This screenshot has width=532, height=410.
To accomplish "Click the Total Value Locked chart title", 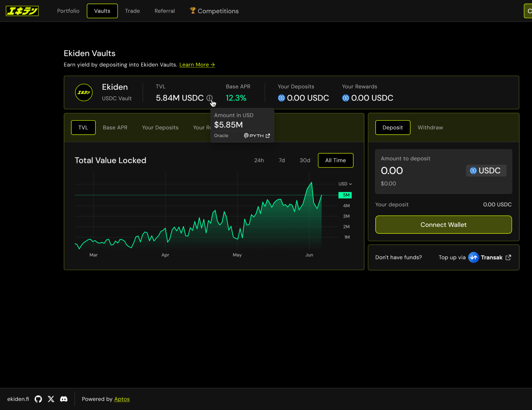I will (110, 160).
